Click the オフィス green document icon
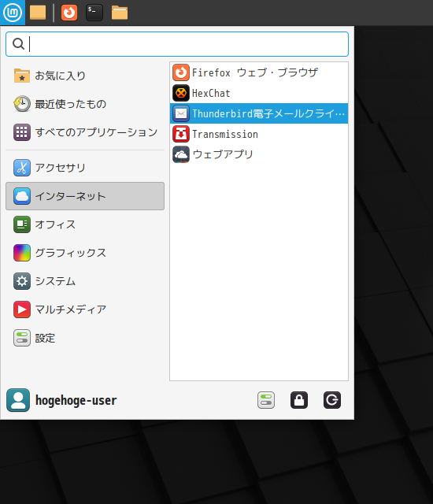The height and width of the screenshot is (504, 433). point(22,224)
